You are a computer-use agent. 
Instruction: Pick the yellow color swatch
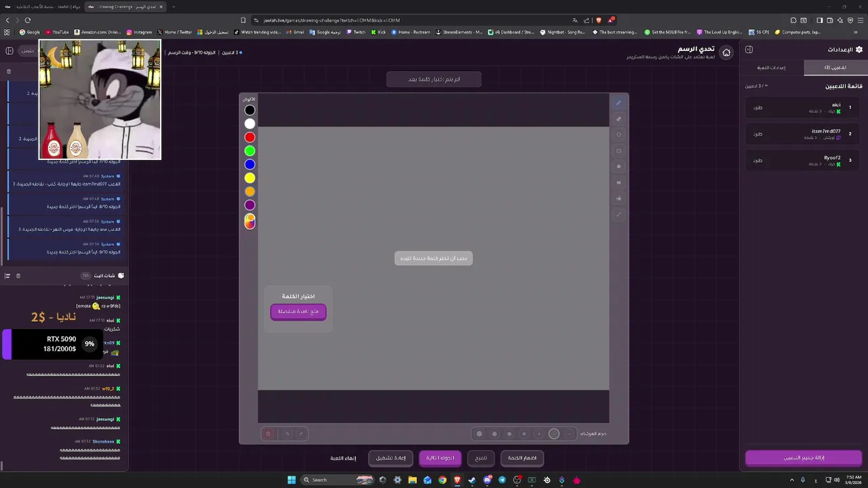pyautogui.click(x=250, y=178)
